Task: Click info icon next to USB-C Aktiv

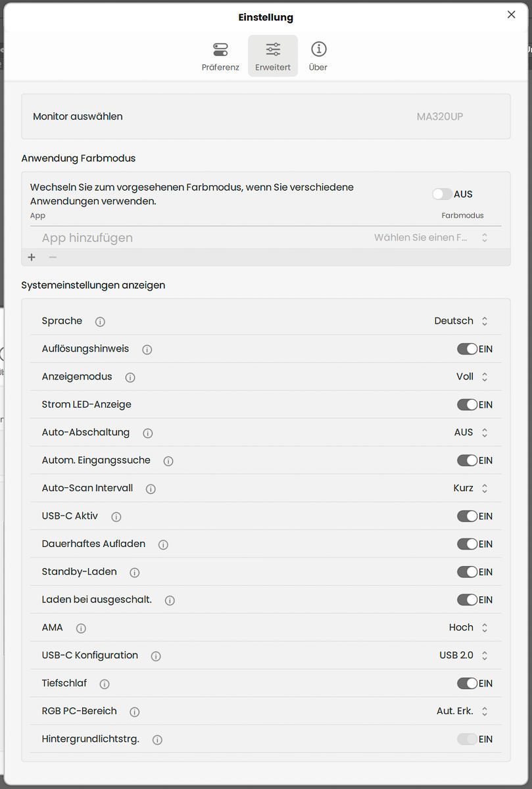Action: coord(116,517)
